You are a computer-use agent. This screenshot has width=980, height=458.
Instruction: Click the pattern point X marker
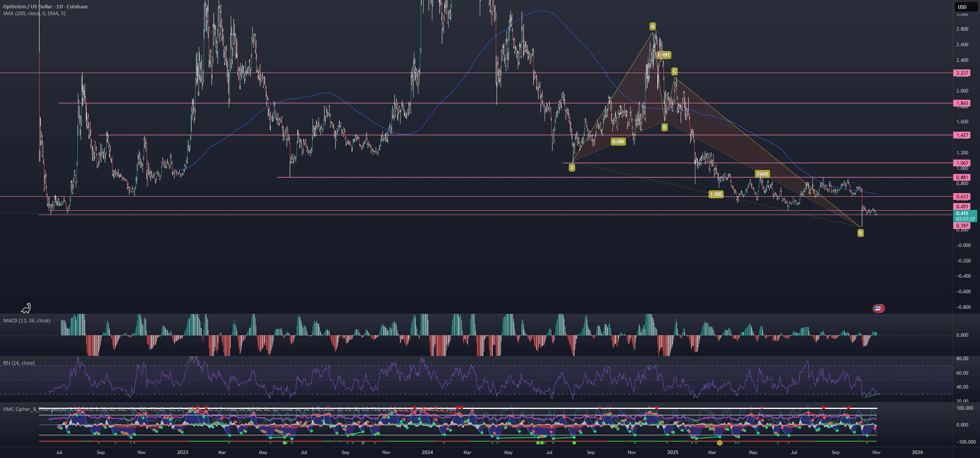[572, 168]
